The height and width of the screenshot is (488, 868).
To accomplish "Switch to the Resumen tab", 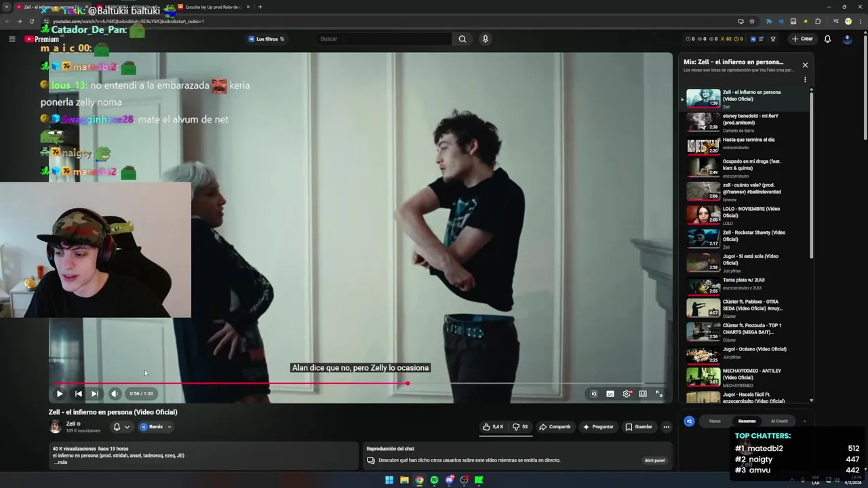I will (747, 421).
